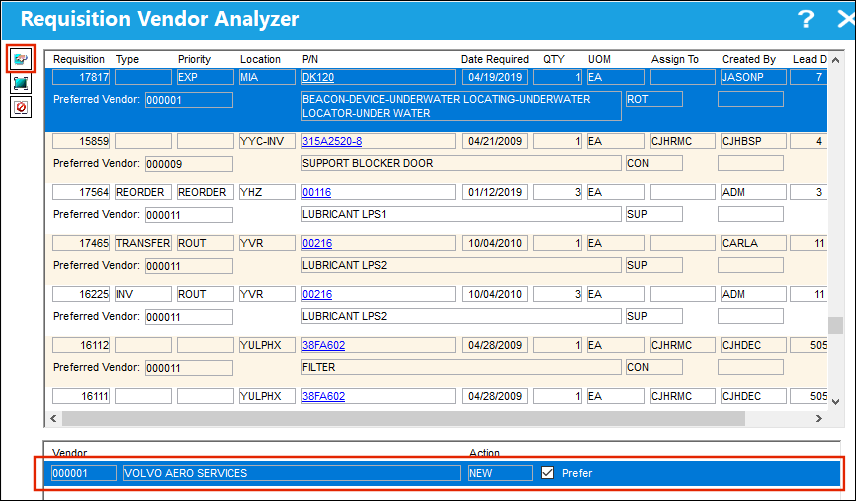This screenshot has width=856, height=501.
Task: Click the YHZ location cell
Action: [x=267, y=192]
